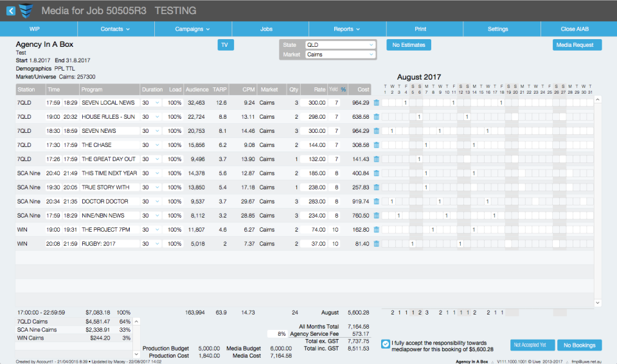Open the Market dropdown showing Cairns
This screenshot has width=617, height=364.
click(x=340, y=55)
